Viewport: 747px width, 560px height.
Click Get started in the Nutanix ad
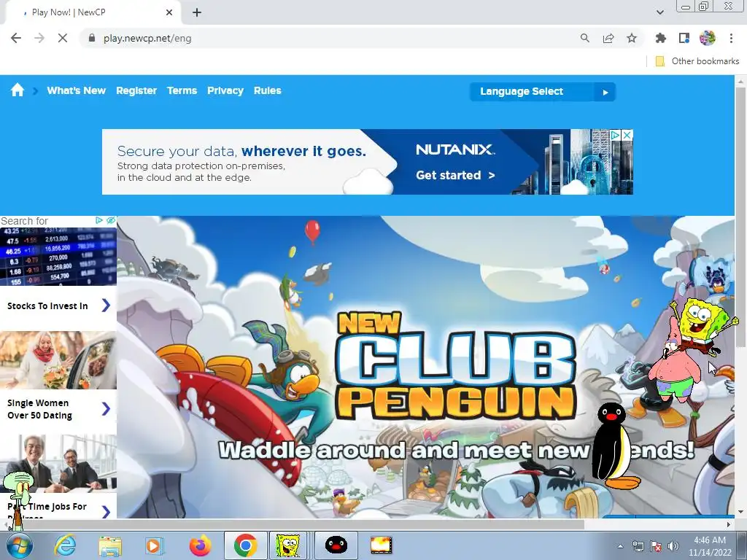pyautogui.click(x=455, y=175)
